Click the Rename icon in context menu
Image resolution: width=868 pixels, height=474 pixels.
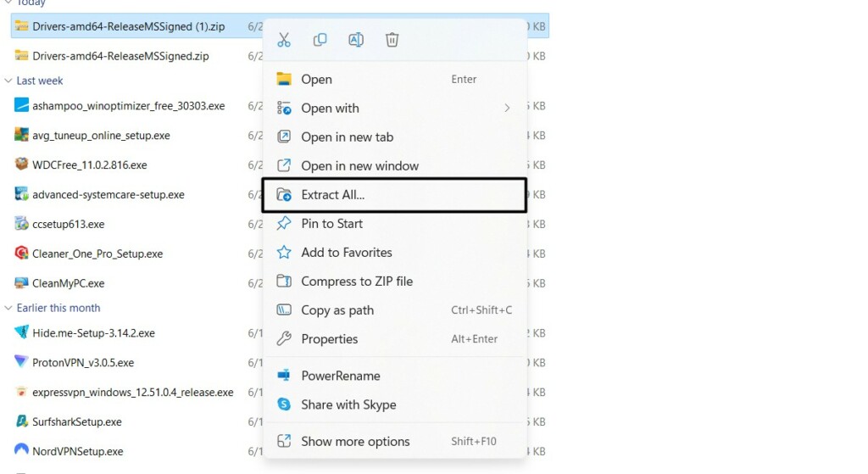click(x=356, y=40)
